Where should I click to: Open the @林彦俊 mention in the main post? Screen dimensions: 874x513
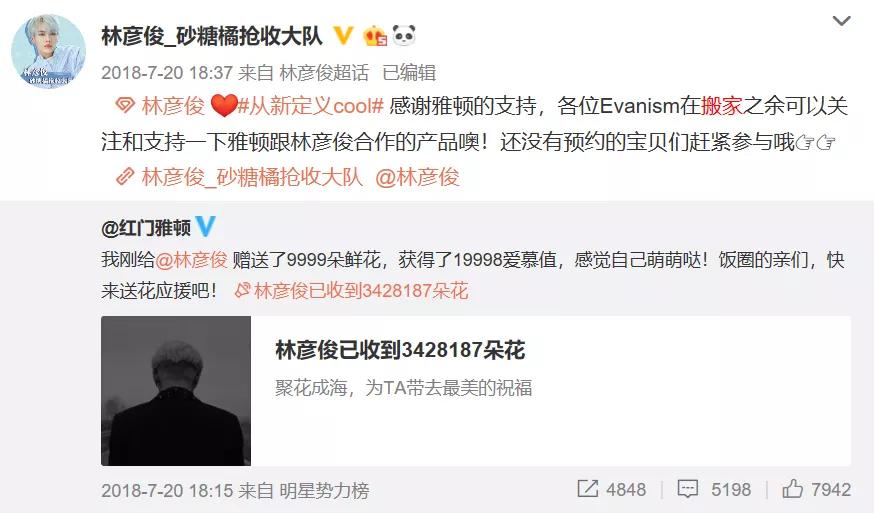tap(417, 177)
